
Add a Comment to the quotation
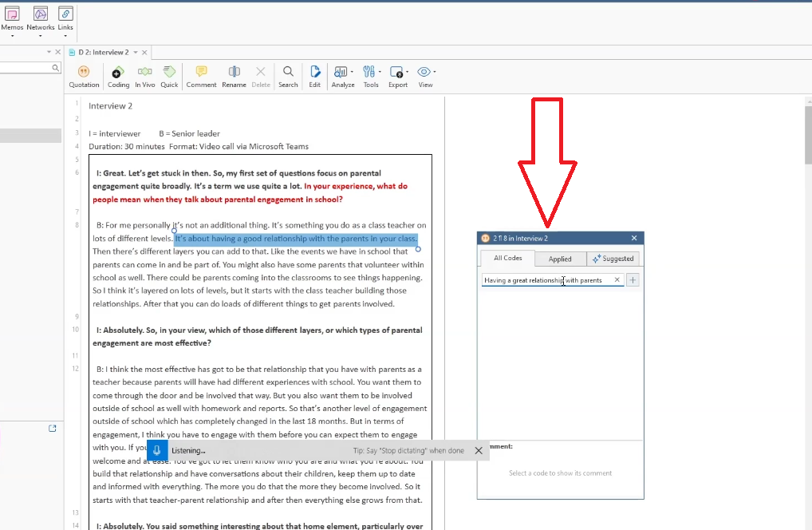point(201,76)
